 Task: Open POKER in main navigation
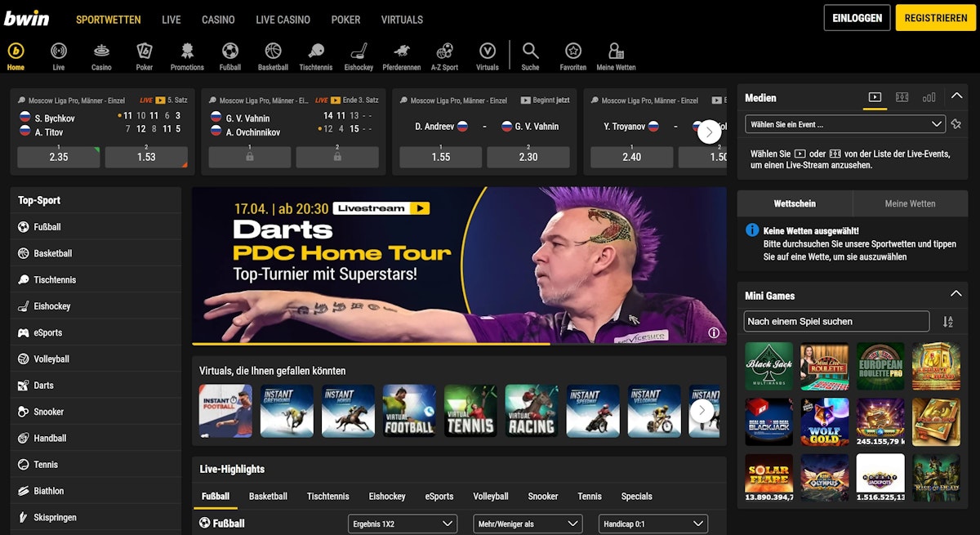(345, 20)
